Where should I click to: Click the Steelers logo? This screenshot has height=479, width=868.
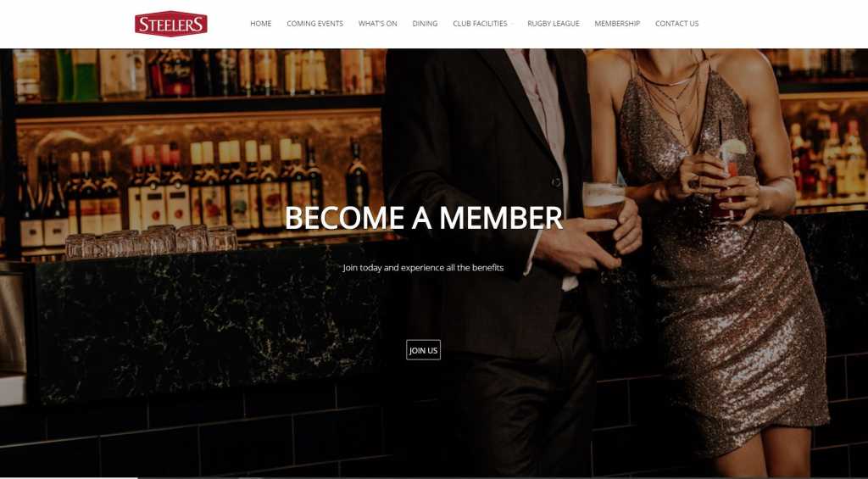(171, 24)
